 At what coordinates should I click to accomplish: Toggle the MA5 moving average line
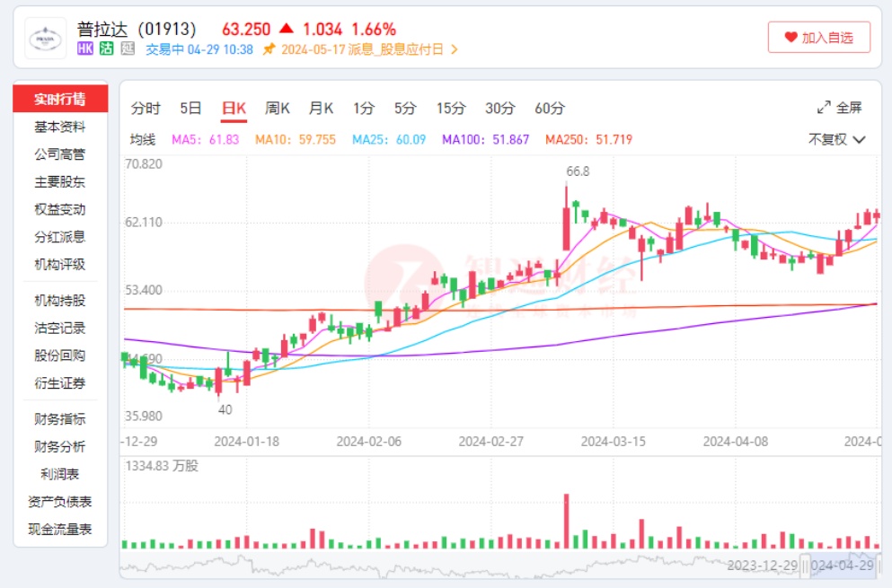[x=205, y=140]
